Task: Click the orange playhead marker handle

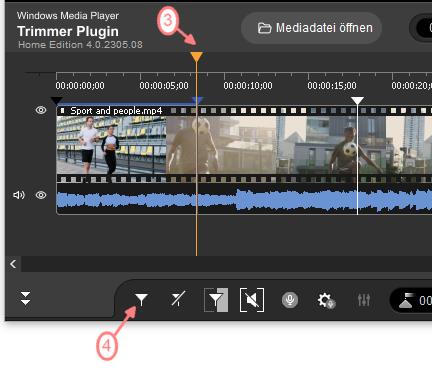Action: click(x=196, y=57)
